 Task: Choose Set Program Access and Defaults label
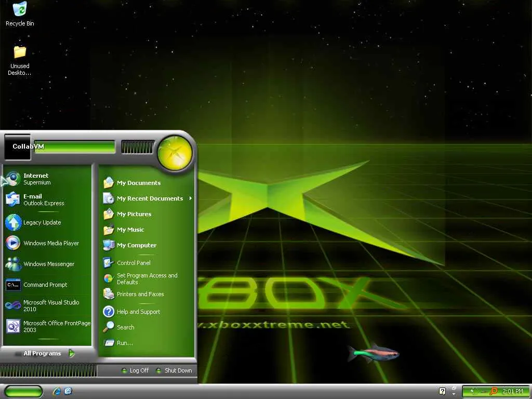(x=147, y=278)
